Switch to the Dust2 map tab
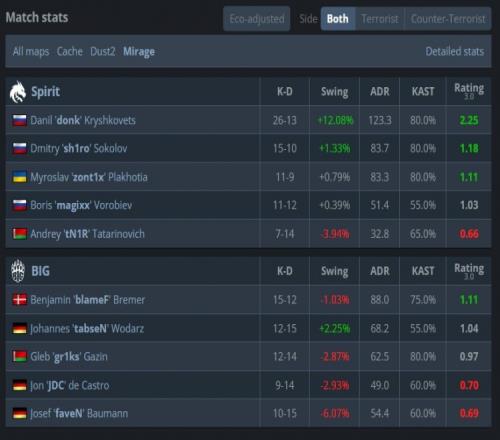The height and width of the screenshot is (440, 500). 103,51
